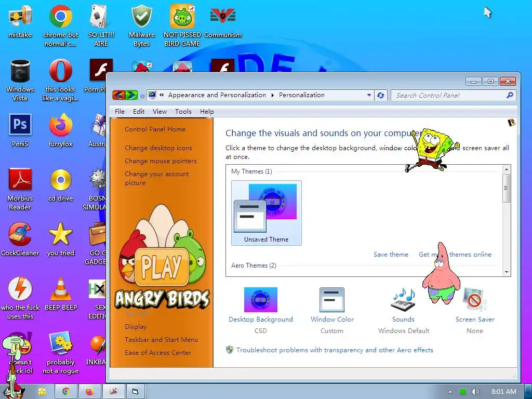
Task: Click the Back navigation arrow
Action: (x=118, y=96)
